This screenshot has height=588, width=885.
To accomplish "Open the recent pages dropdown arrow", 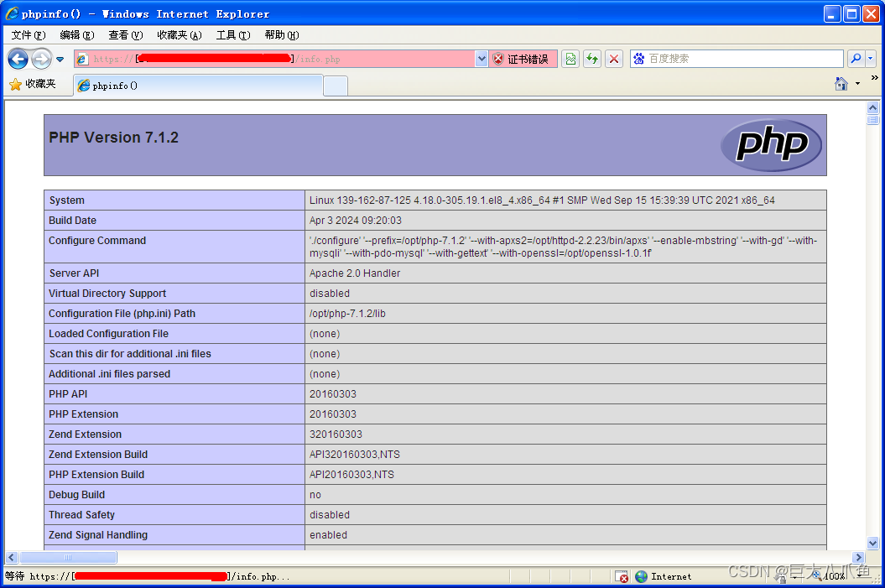I will click(60, 60).
